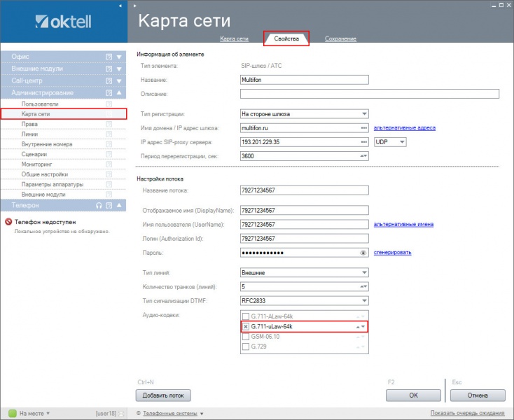514x420 pixels.
Task: Click the help icon in Телефон section
Action: pyautogui.click(x=109, y=205)
